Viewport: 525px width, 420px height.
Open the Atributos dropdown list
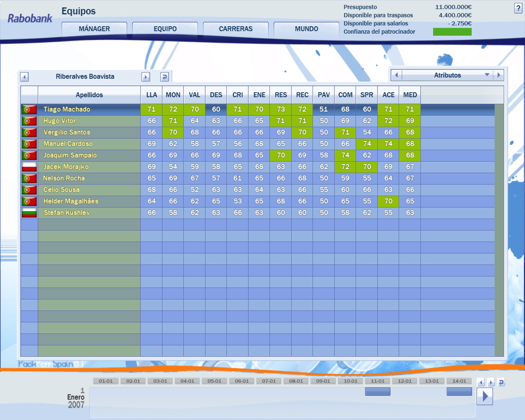tap(487, 75)
